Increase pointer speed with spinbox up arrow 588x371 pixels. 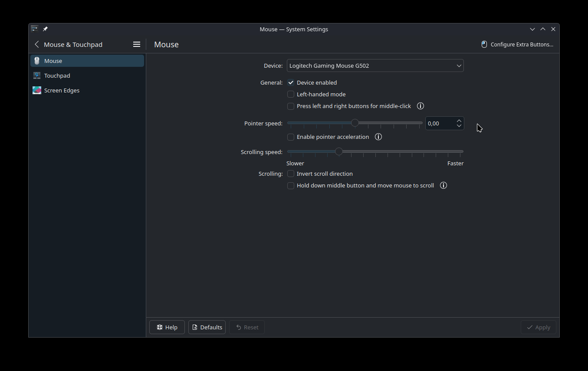point(459,121)
